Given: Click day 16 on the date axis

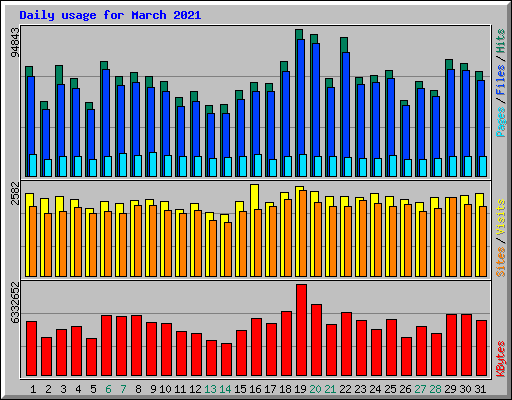Looking at the screenshot, I should [255, 389].
